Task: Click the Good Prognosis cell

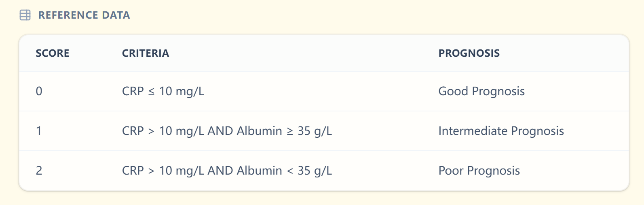Action: tap(481, 91)
